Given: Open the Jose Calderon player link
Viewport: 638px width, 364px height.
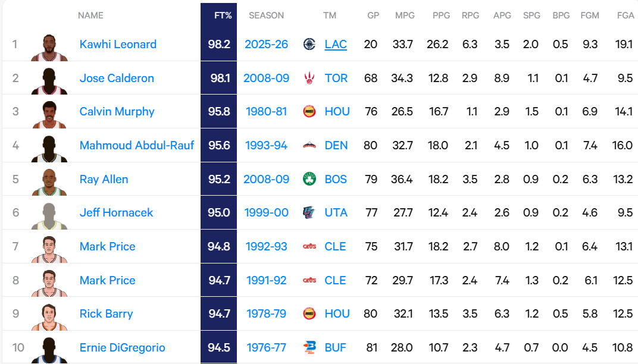Looking at the screenshot, I should 117,78.
